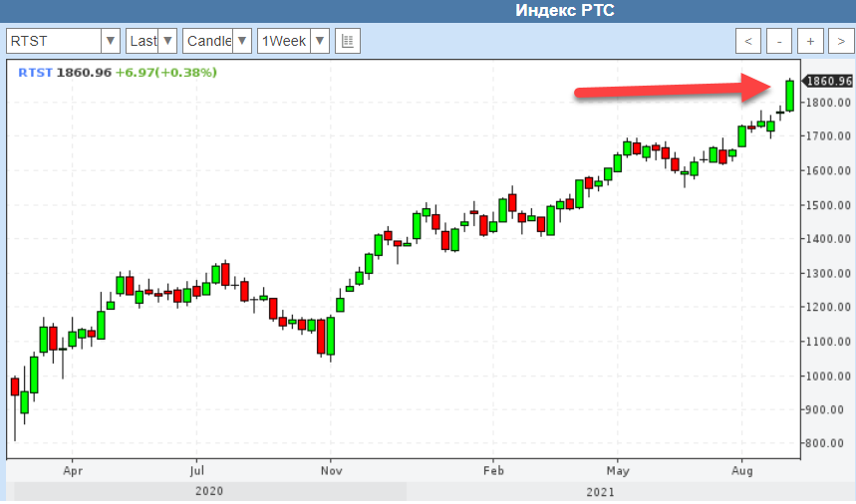Click the blue RTST legend label
This screenshot has width=856, height=504.
(x=36, y=73)
